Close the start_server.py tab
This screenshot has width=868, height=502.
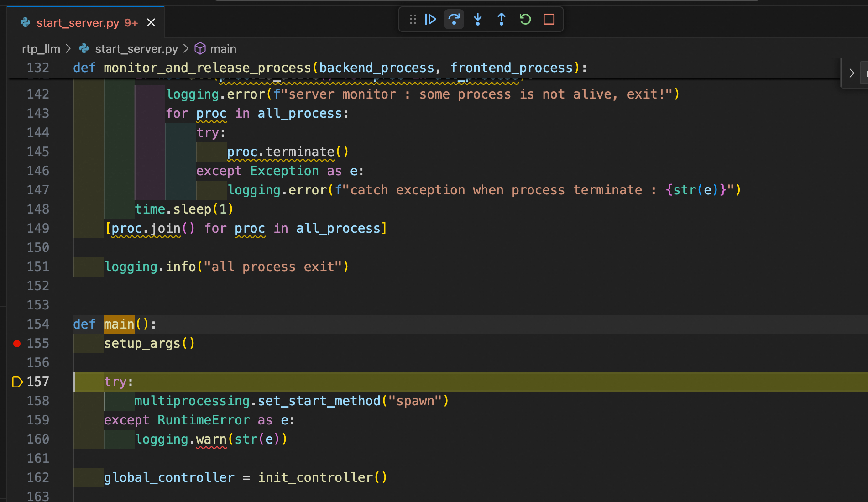pyautogui.click(x=151, y=23)
